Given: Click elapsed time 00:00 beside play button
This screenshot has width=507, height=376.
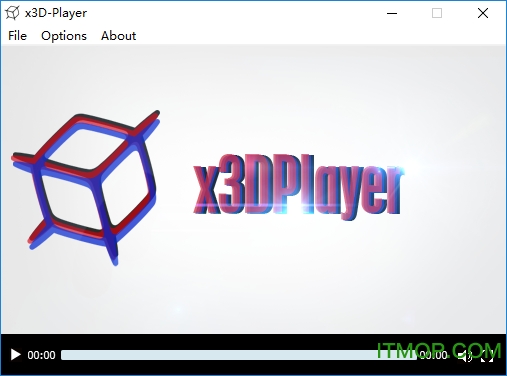Looking at the screenshot, I should tap(41, 355).
